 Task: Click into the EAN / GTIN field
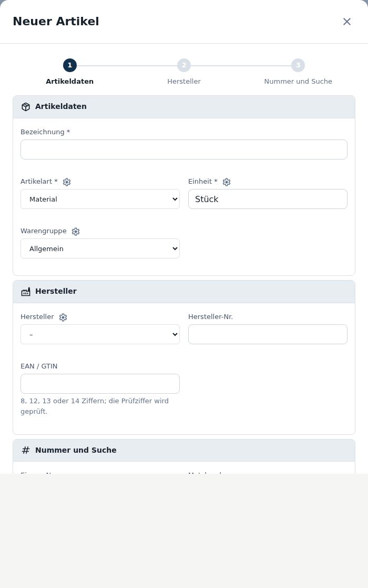[100, 384]
